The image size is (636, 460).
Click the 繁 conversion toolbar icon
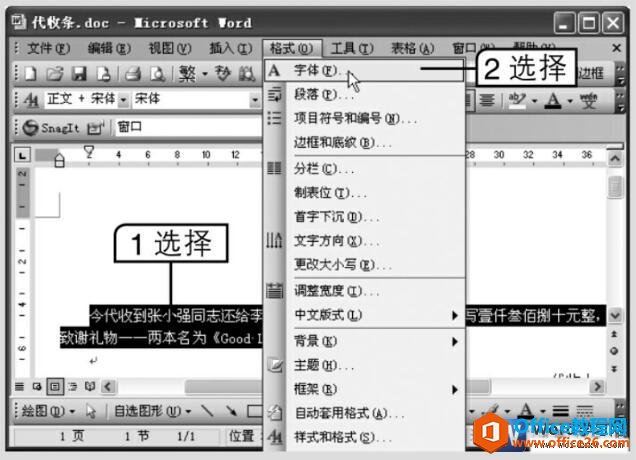tap(187, 74)
